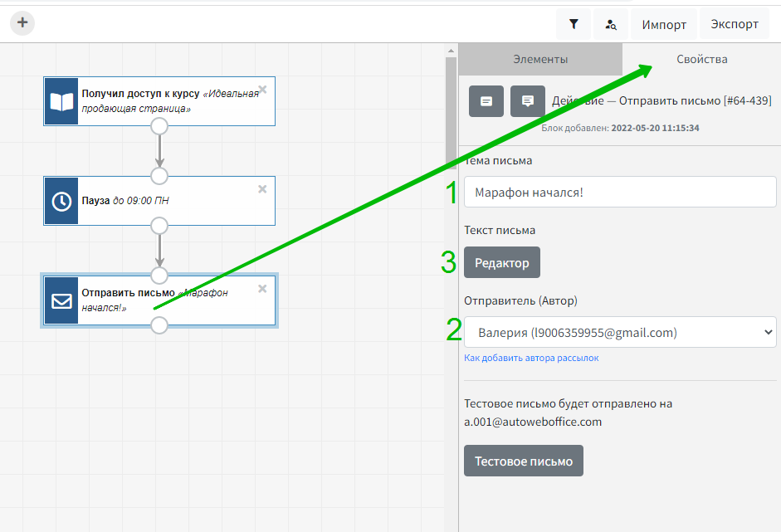This screenshot has height=532, width=781.
Task: Expand the Отправитель (Автор) dropdown
Action: pos(620,333)
